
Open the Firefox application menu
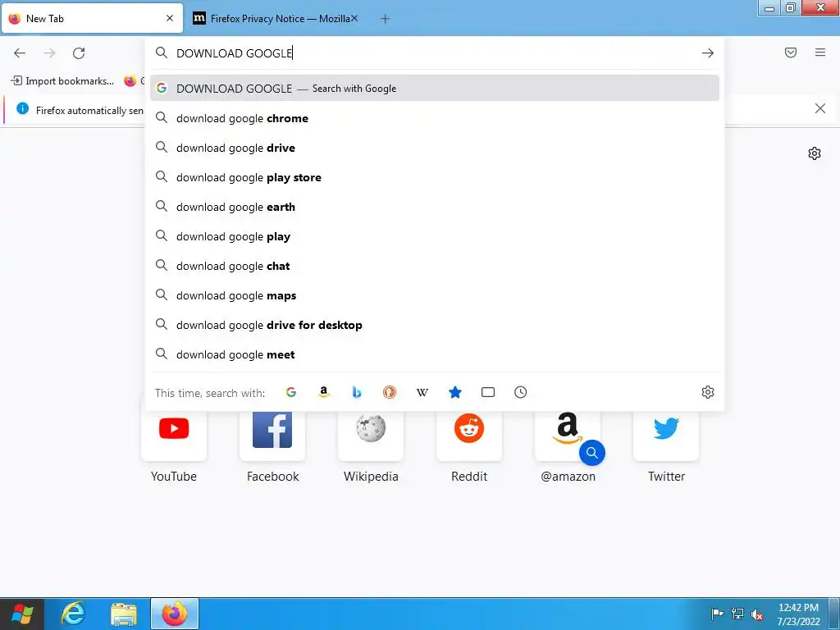[x=820, y=52]
